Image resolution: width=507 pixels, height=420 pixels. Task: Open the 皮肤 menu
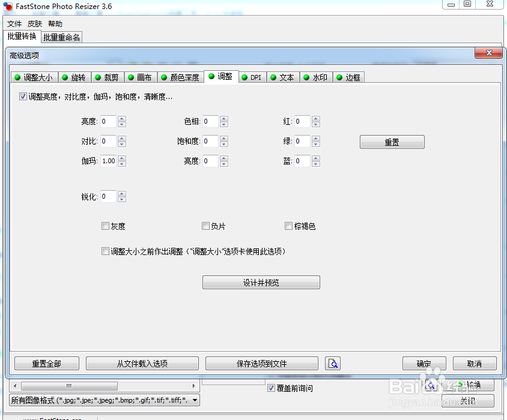[x=35, y=24]
